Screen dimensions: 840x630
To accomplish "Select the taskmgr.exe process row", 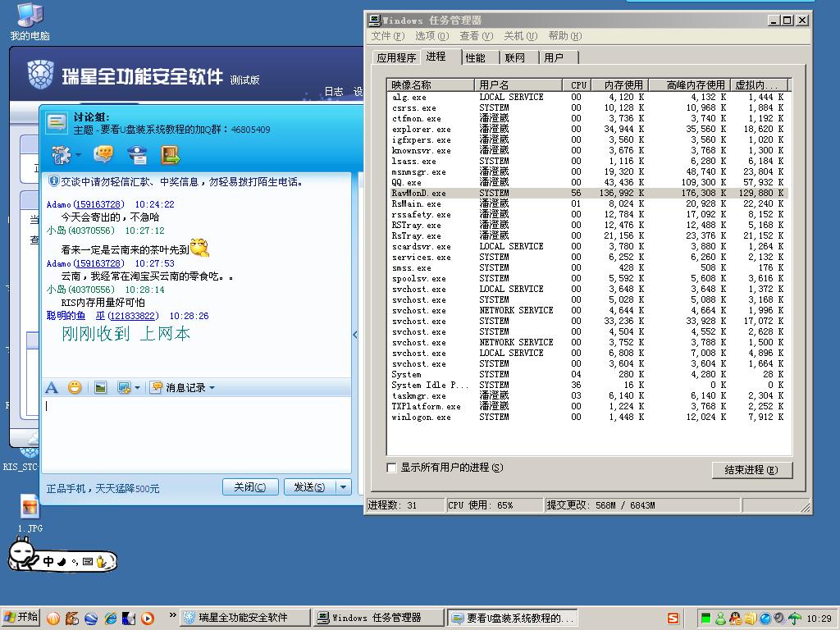I will 587,395.
